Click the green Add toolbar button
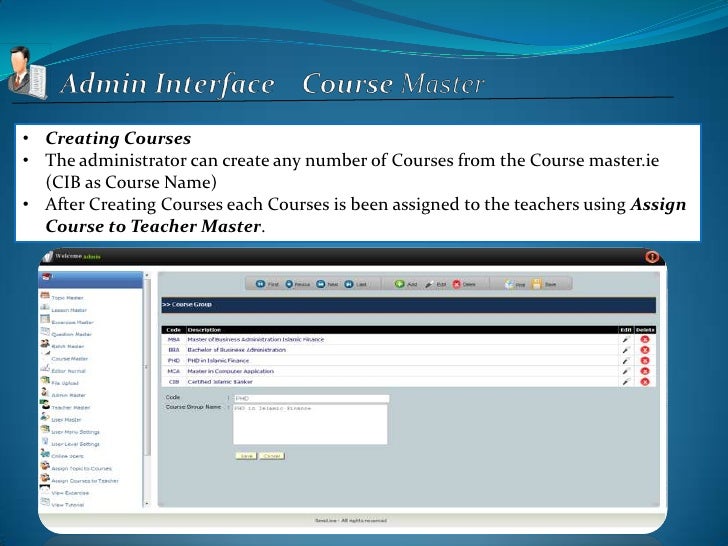 point(406,284)
